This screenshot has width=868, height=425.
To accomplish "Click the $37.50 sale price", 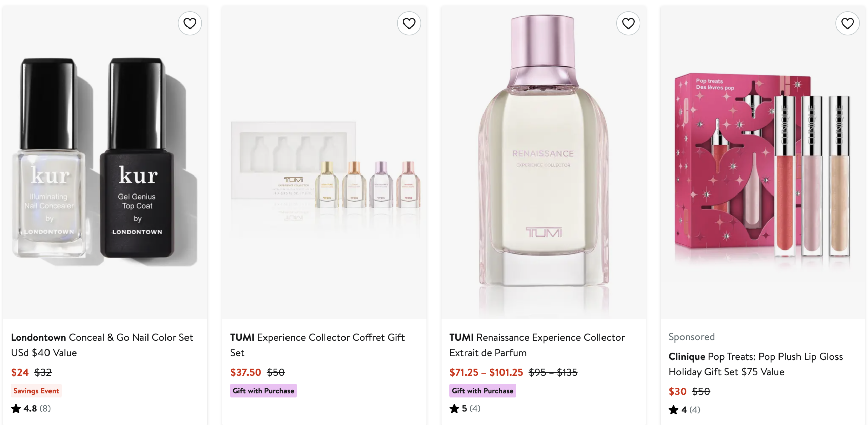I will point(245,372).
